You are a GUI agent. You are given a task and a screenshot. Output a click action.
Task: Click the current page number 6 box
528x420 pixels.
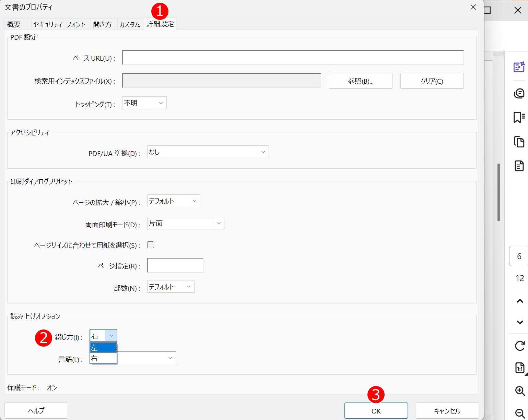[x=519, y=256]
